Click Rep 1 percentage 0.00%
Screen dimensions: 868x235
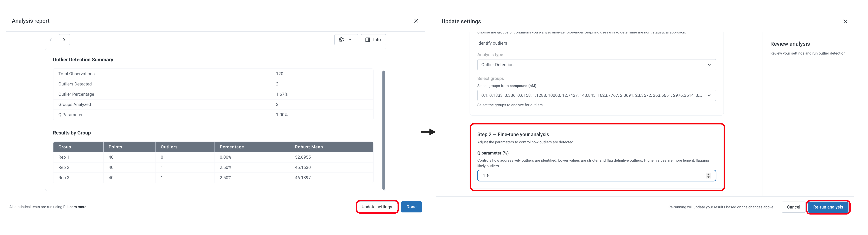pyautogui.click(x=225, y=157)
